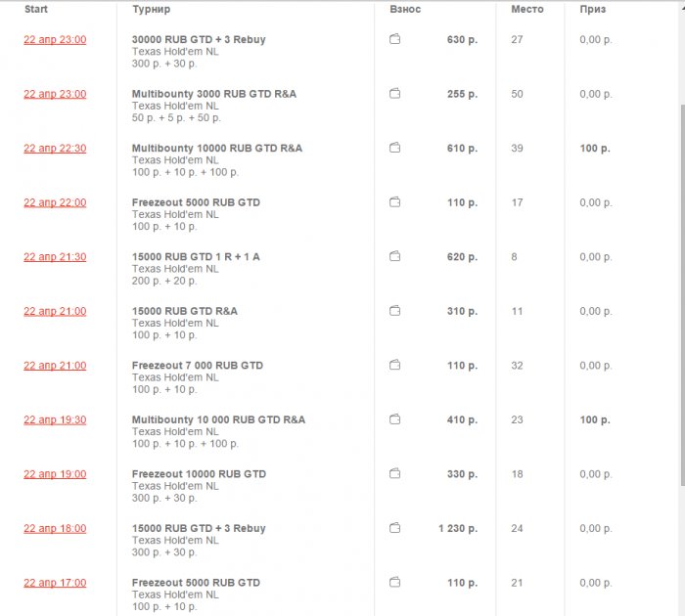685x616 pixels.
Task: Open the 22 апр 18:00 tournament link
Action: click(55, 528)
